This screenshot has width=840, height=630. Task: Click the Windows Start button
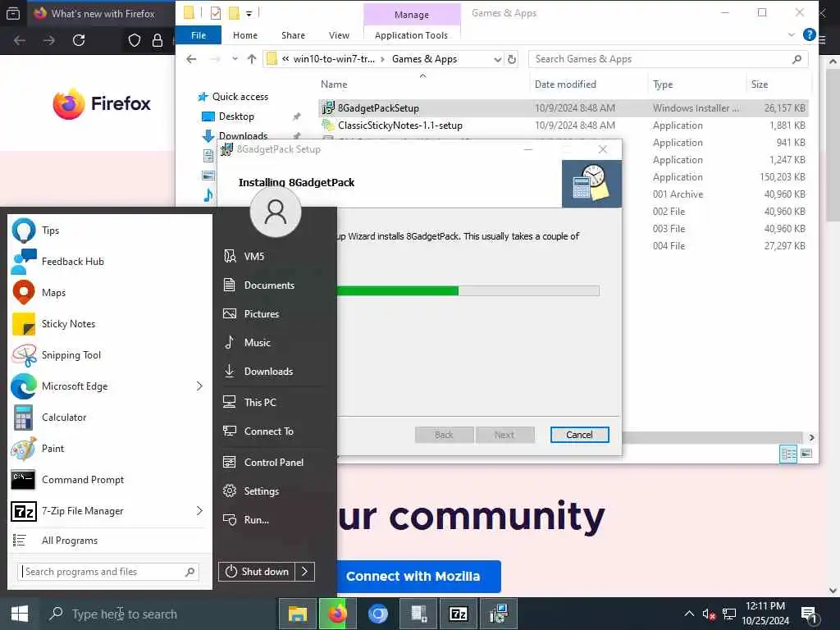[x=20, y=614]
